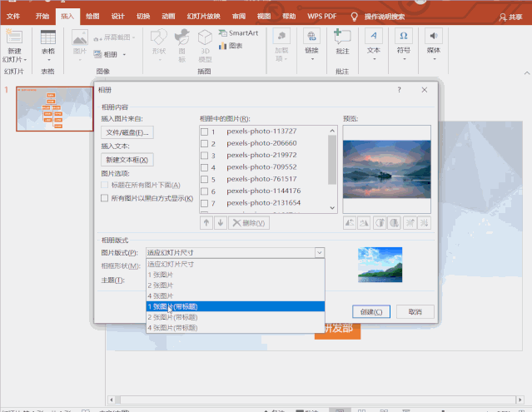Select layout 4 张图片
532x412 pixels.
pyautogui.click(x=235, y=295)
